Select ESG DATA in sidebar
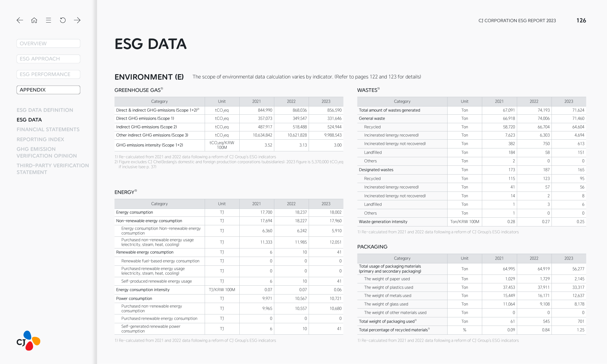Screen dimensions: 607x364 [x=29, y=120]
